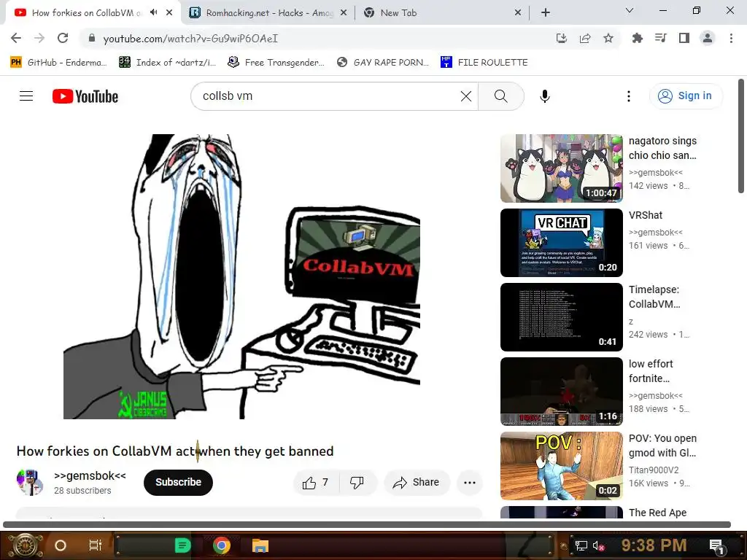Viewport: 747px width, 560px height.
Task: Click the muted volume icon in system tray
Action: (x=599, y=545)
